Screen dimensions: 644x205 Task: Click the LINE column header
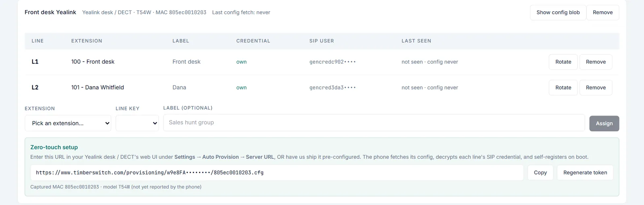coord(37,41)
